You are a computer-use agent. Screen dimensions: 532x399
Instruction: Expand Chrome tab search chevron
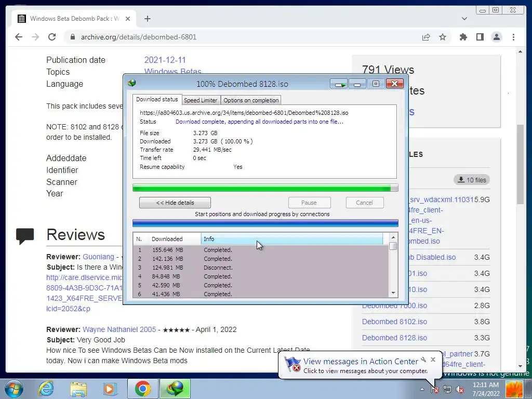464,19
